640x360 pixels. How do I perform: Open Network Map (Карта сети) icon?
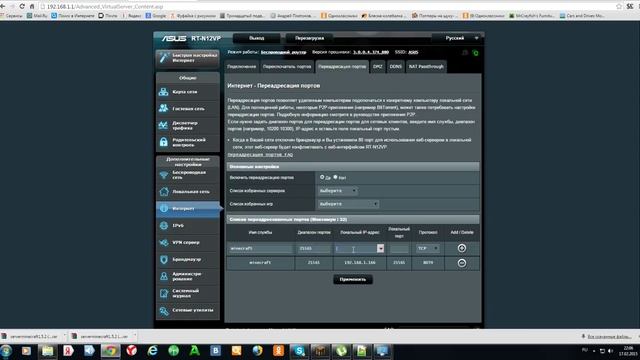(x=164, y=92)
